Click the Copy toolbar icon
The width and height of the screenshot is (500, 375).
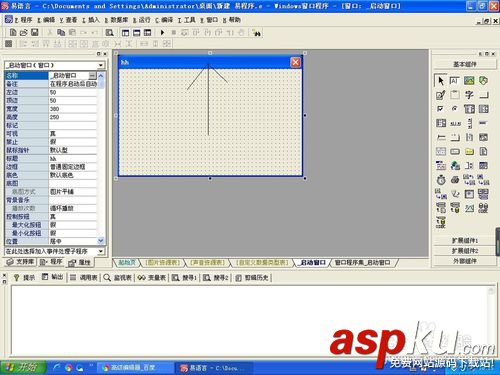pyautogui.click(x=61, y=32)
